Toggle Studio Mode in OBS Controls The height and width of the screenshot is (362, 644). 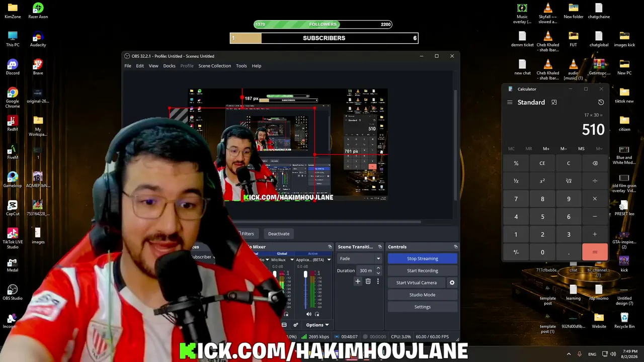(422, 295)
